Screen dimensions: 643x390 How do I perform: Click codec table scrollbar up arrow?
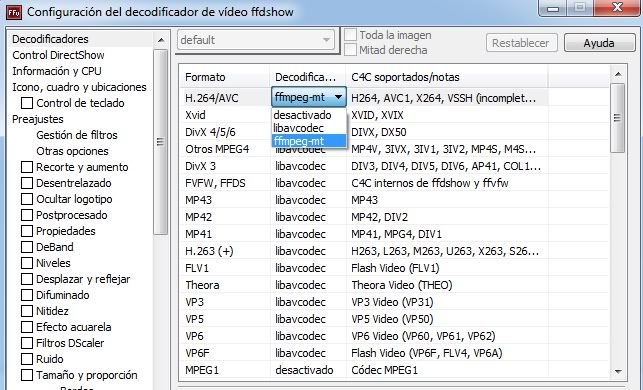(618, 74)
